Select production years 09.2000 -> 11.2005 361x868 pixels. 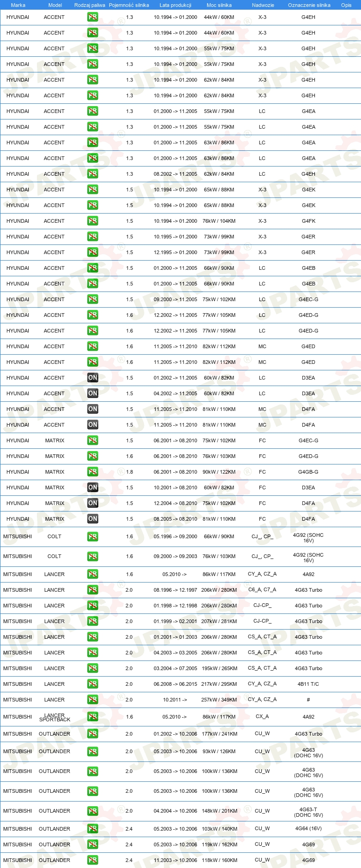(175, 299)
